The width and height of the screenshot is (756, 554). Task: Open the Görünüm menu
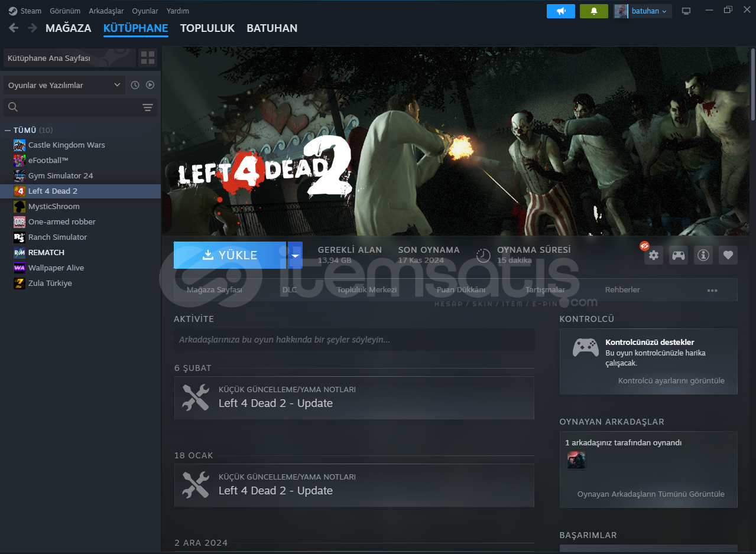(x=65, y=11)
